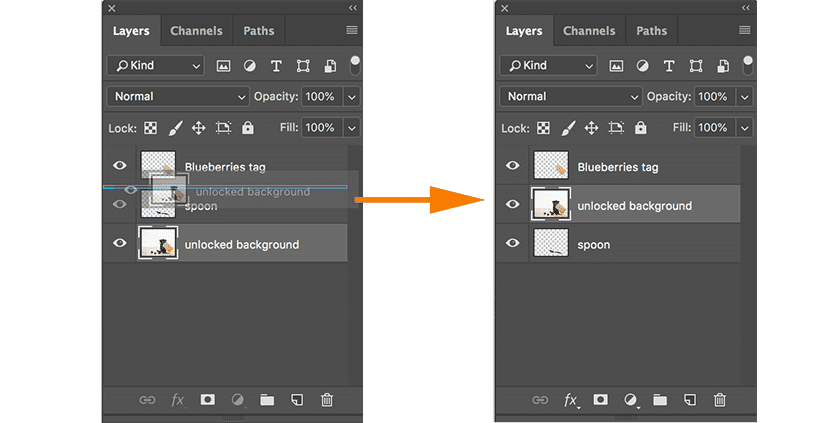Hide the unlocked background layer in the left panel
830x423 pixels.
pyautogui.click(x=120, y=243)
